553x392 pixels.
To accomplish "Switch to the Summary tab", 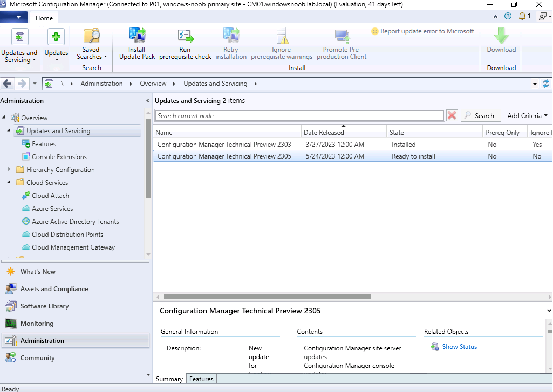I will pos(169,379).
